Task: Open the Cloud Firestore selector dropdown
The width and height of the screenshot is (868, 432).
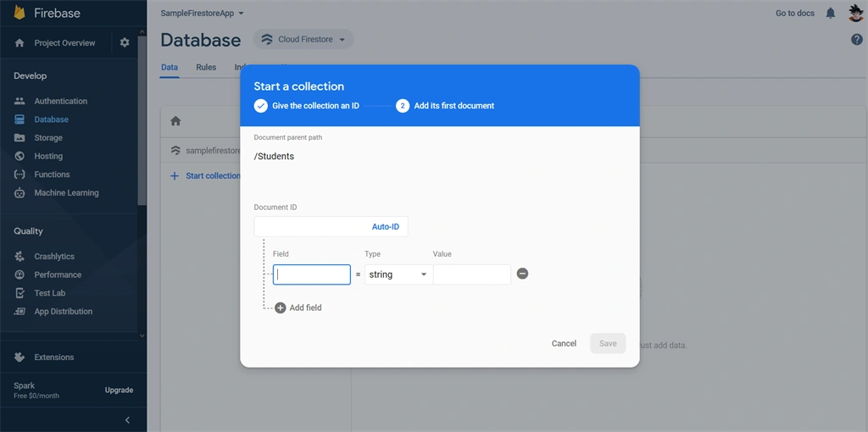Action: coord(303,39)
